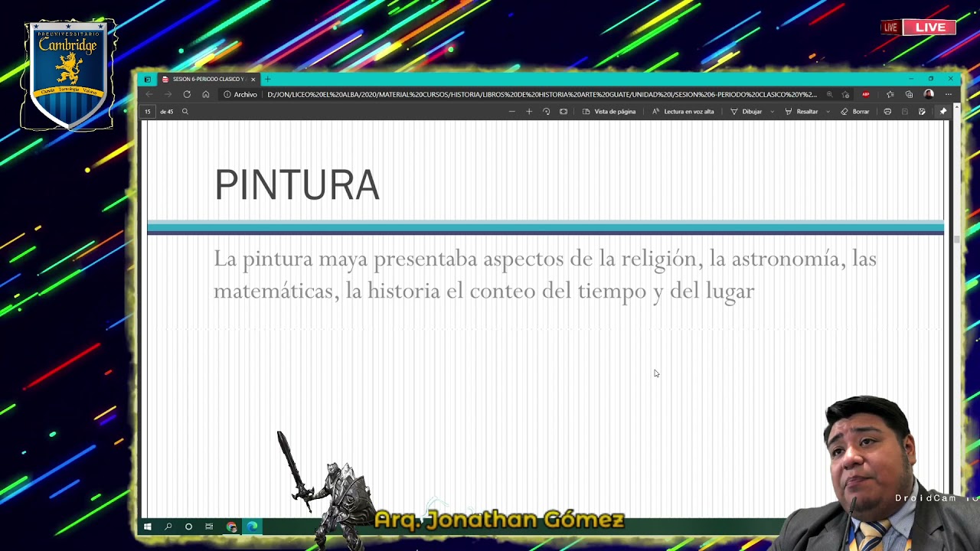Open the favorites list icon
Screen dimensions: 980x551
click(890, 94)
